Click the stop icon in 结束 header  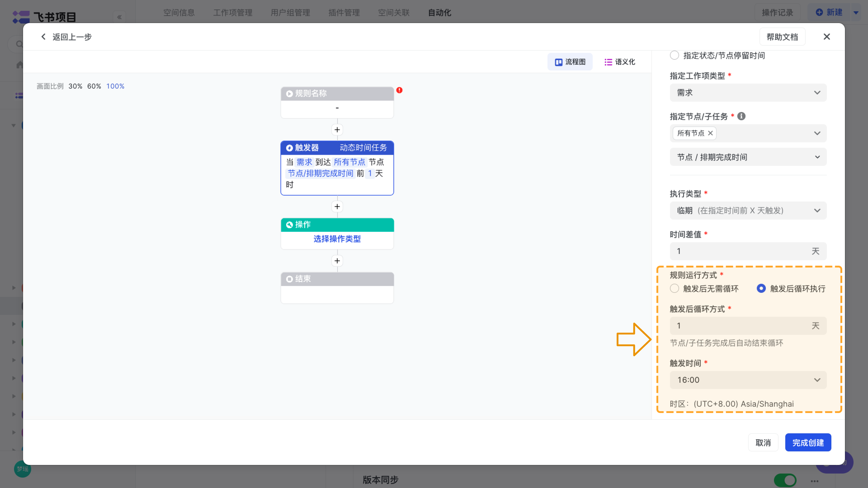pos(289,279)
